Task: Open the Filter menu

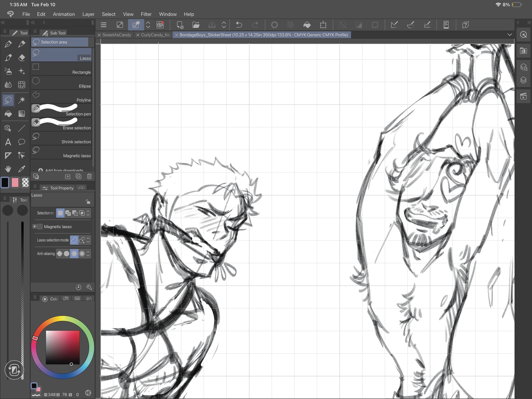Action: coord(146,14)
